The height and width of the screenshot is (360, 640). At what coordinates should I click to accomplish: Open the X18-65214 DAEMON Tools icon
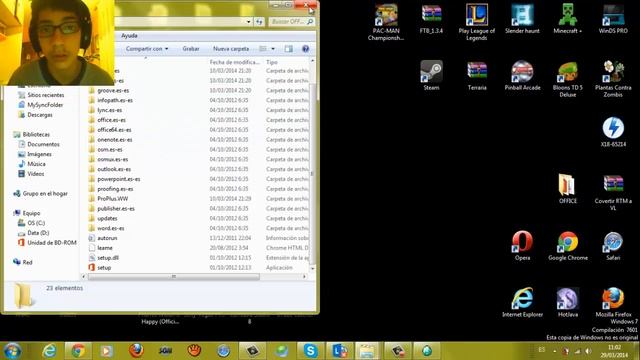pyautogui.click(x=613, y=132)
